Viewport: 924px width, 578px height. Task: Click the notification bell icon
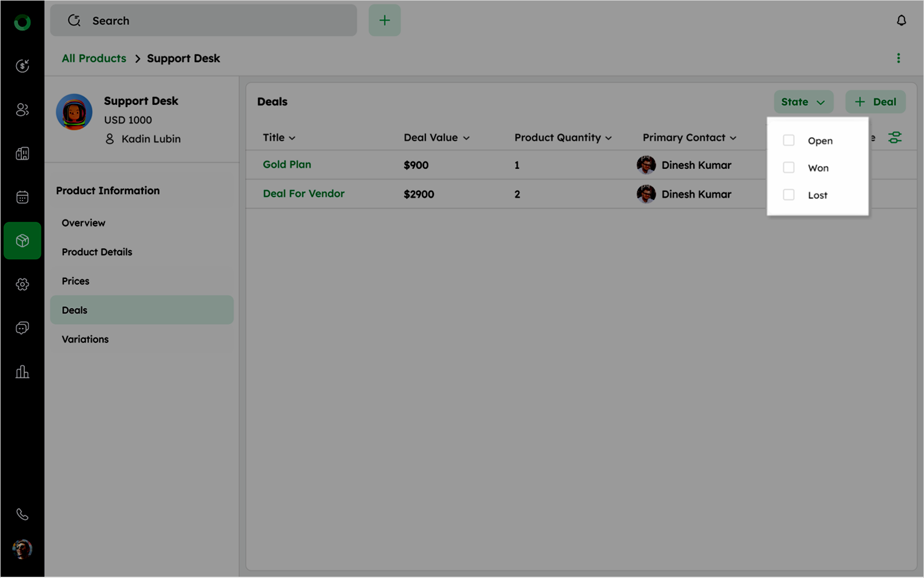tap(901, 21)
